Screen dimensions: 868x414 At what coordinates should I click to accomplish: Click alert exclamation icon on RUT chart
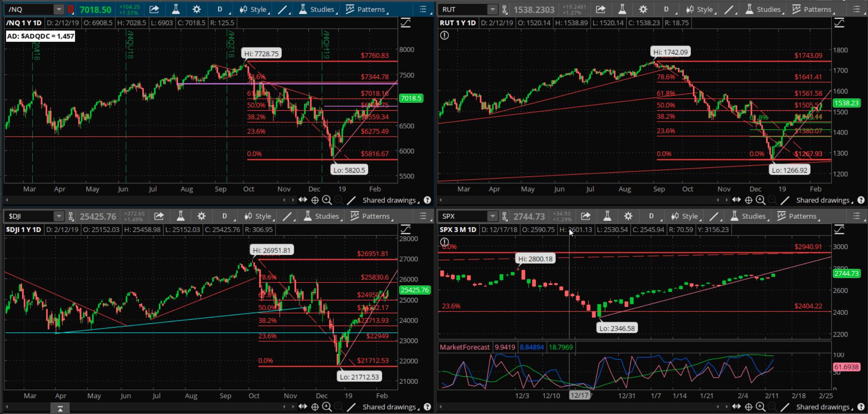444,35
